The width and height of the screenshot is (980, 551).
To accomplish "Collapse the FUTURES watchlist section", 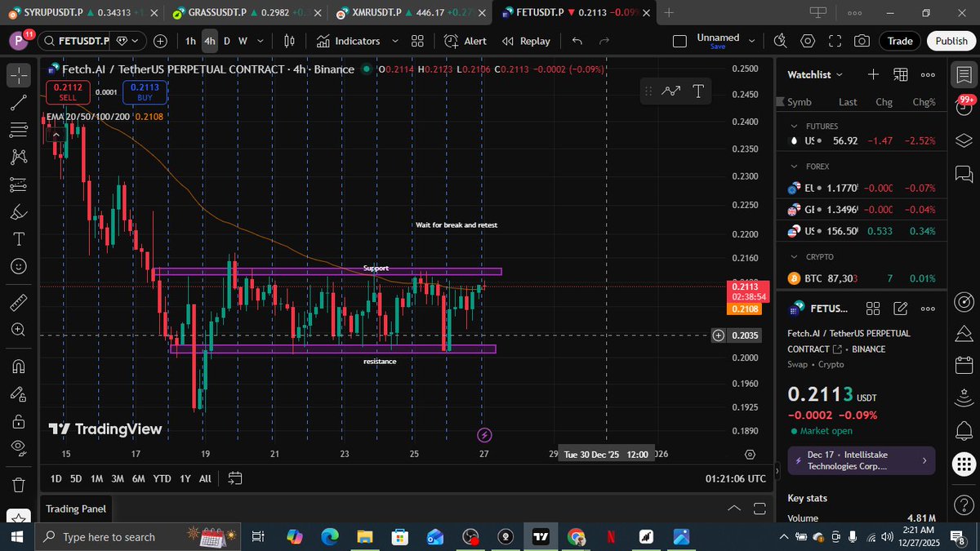I will [795, 127].
